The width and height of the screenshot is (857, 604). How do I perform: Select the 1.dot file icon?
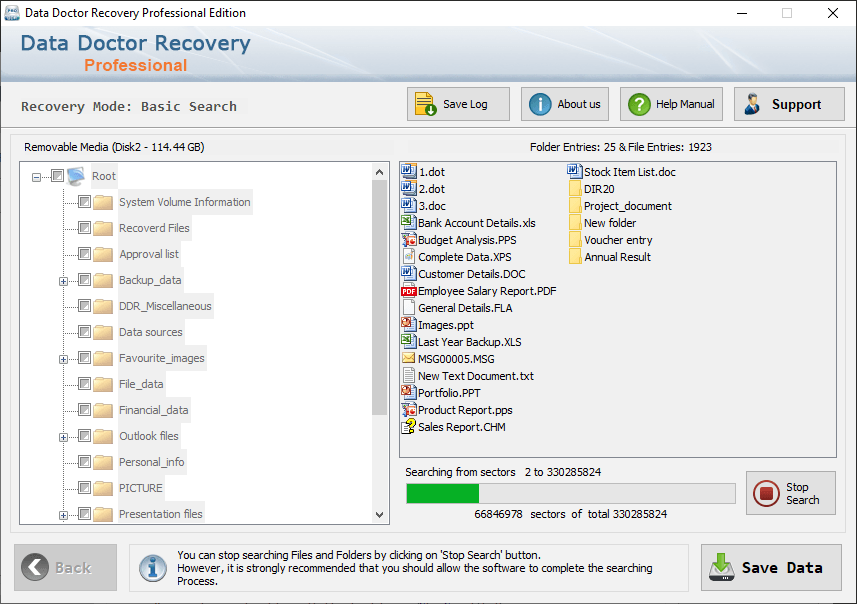tap(409, 172)
